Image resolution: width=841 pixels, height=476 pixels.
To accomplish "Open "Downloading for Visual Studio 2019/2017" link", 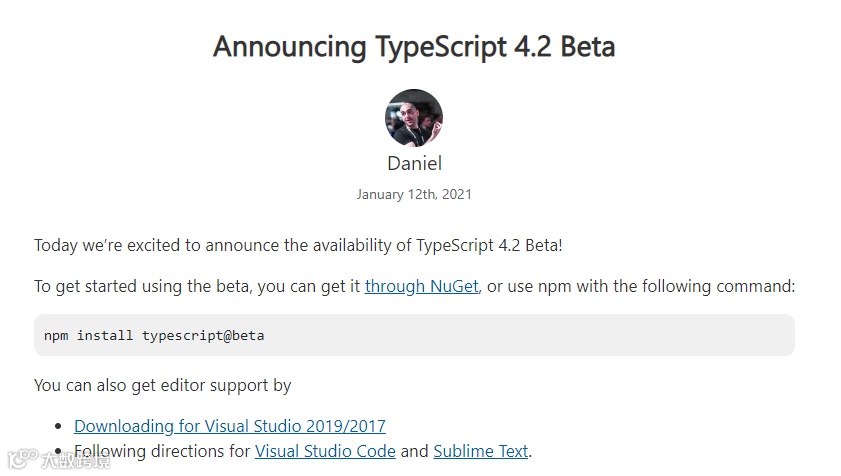I will coord(230,426).
